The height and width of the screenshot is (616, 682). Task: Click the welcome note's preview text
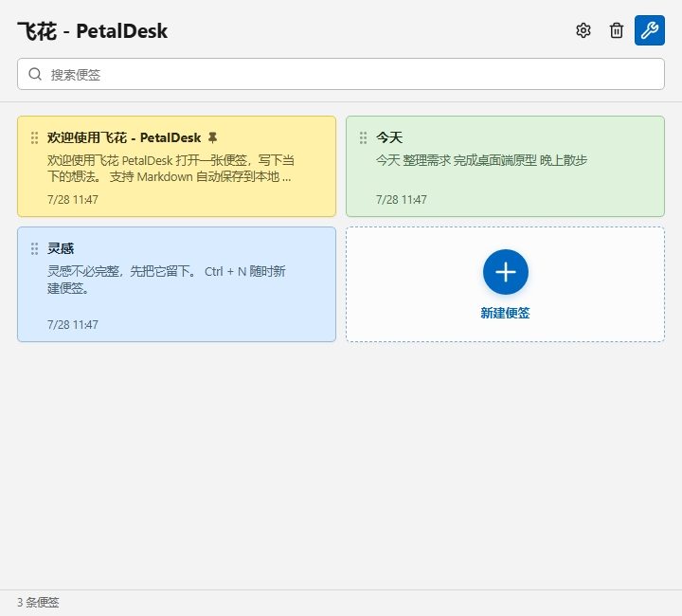(170, 169)
